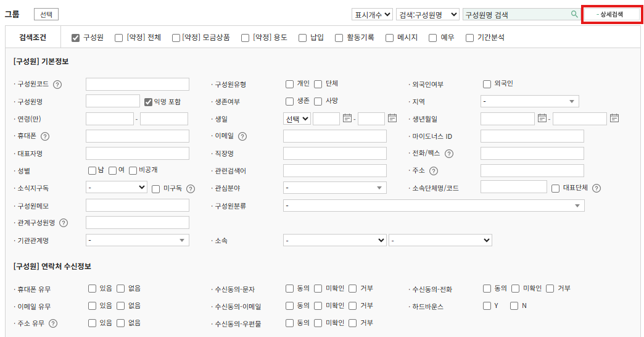The height and width of the screenshot is (337, 644).
Task: Open the 소식지구독 dropdown
Action: click(x=117, y=188)
